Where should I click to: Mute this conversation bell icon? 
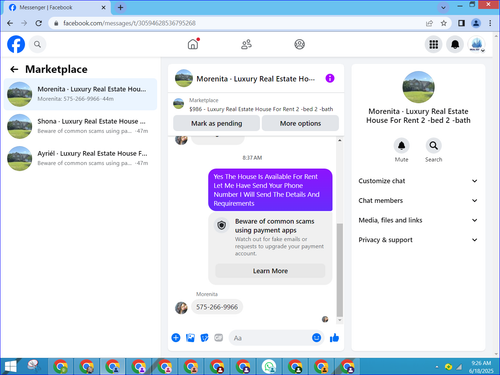click(x=401, y=146)
